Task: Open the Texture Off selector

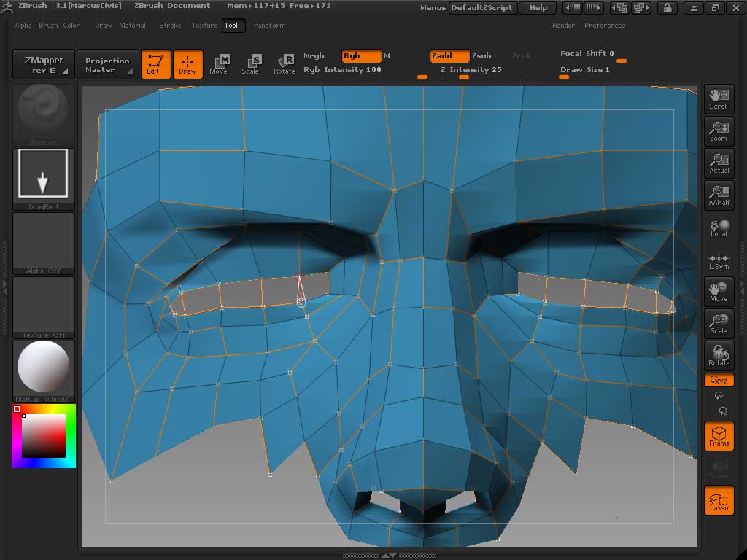Action: [x=43, y=308]
